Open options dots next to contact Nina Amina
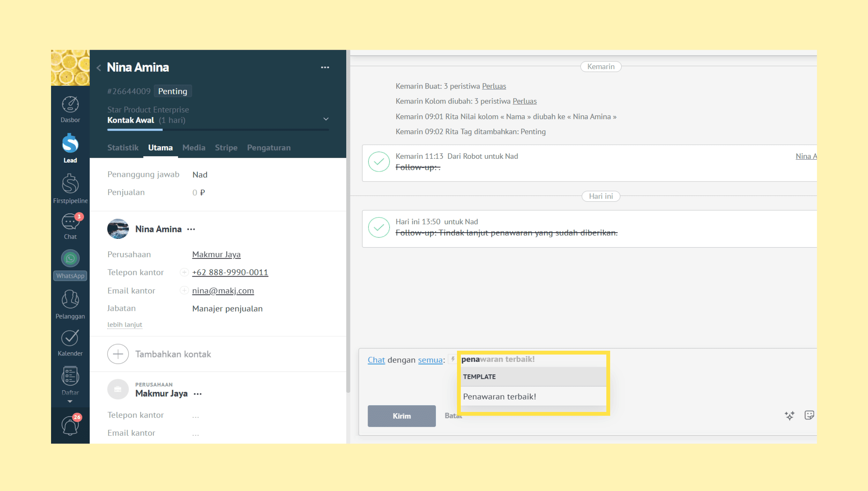This screenshot has height=491, width=868. click(x=191, y=229)
